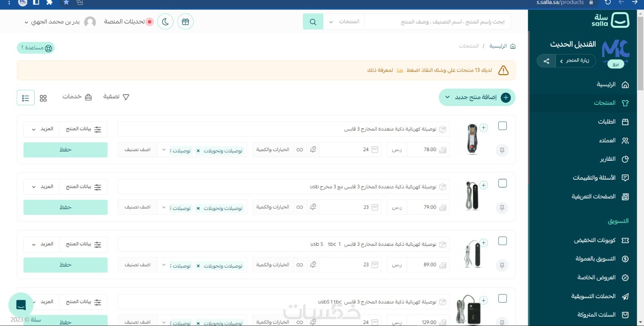
Task: Click الخيارات والكمية for the 79.00 product
Action: 273,207
